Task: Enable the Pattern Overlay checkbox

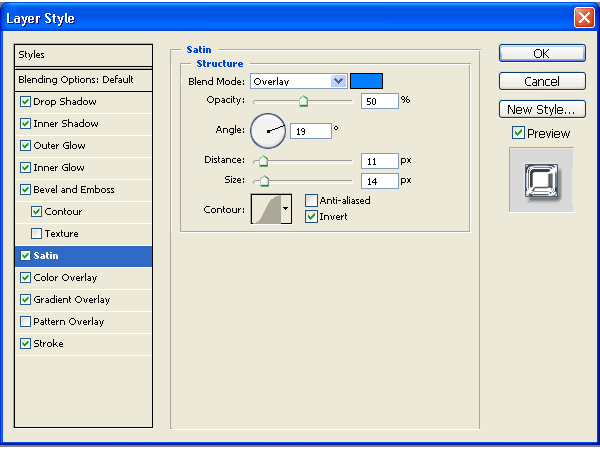Action: (26, 322)
